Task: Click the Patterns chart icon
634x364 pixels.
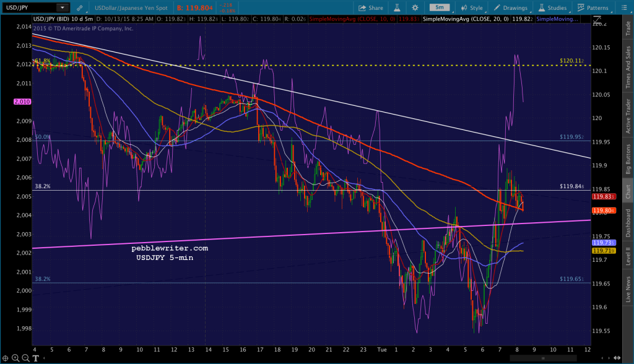Action: tap(581, 7)
